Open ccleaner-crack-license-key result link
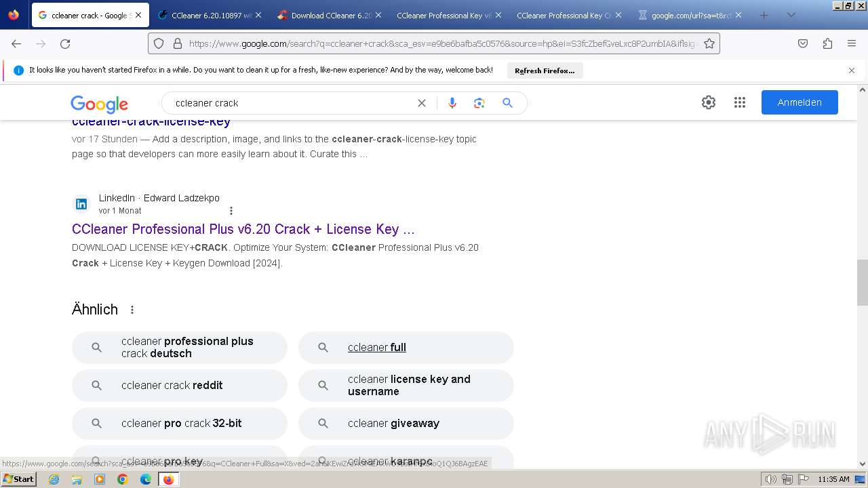Image resolution: width=868 pixels, height=488 pixels. (151, 122)
